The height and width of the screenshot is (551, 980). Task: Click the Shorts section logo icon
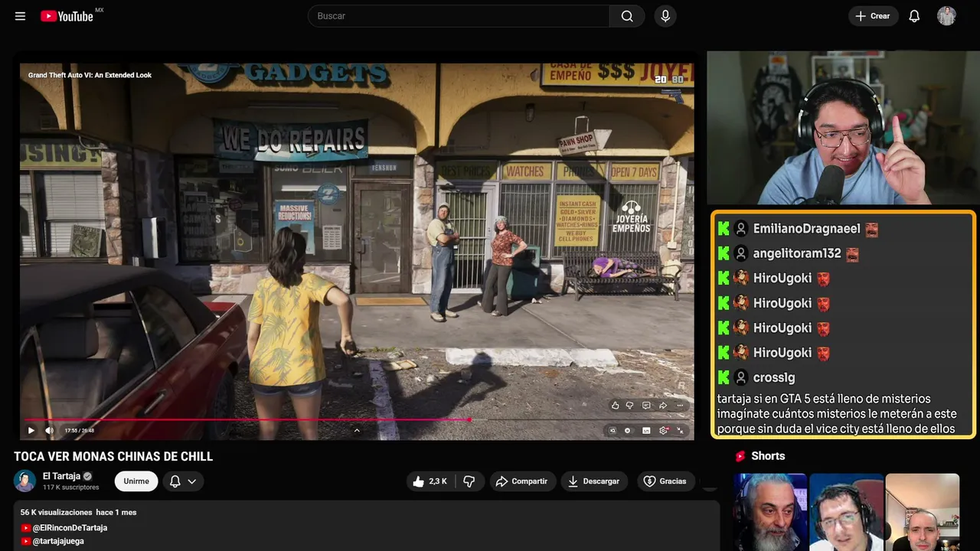[x=740, y=456]
